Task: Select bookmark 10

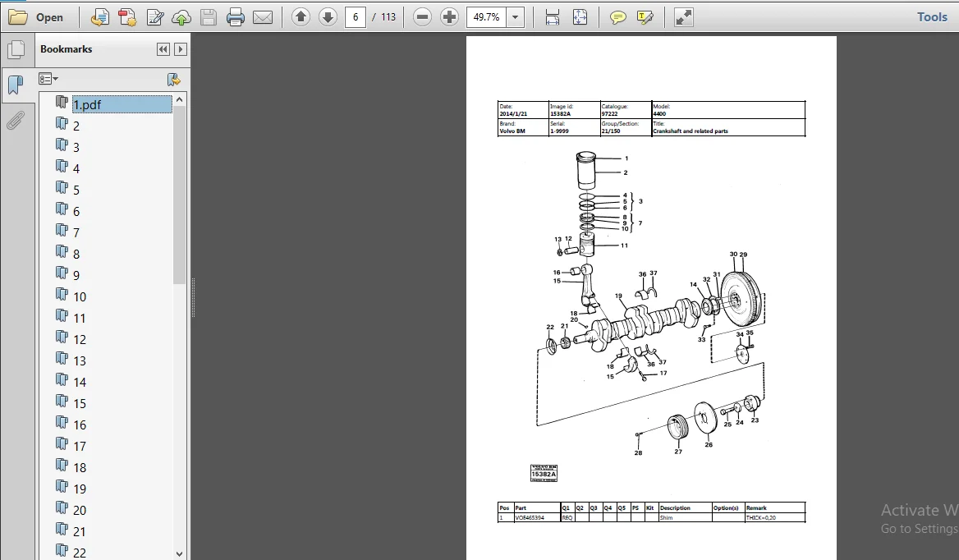Action: pos(80,297)
